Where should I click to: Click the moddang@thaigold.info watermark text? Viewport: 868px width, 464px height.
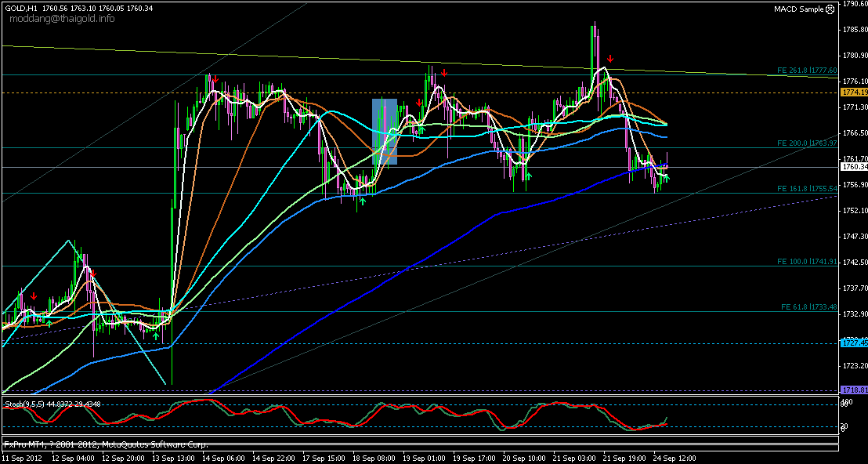tap(62, 18)
